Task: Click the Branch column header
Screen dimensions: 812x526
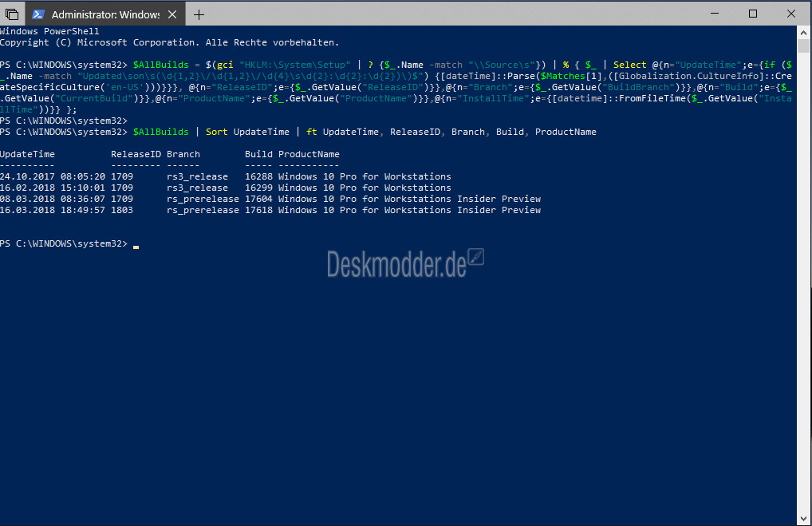Action: tap(183, 154)
